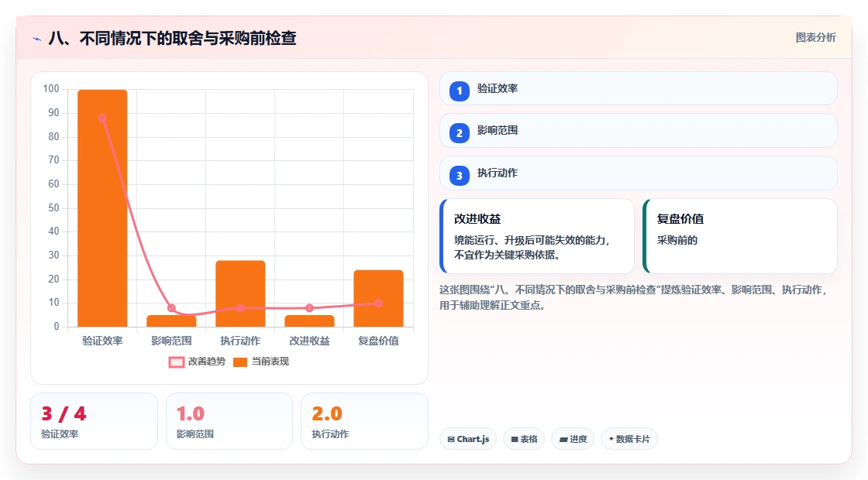868x480 pixels.
Task: Click the tall 验证效率 orange bar
Action: (102, 208)
